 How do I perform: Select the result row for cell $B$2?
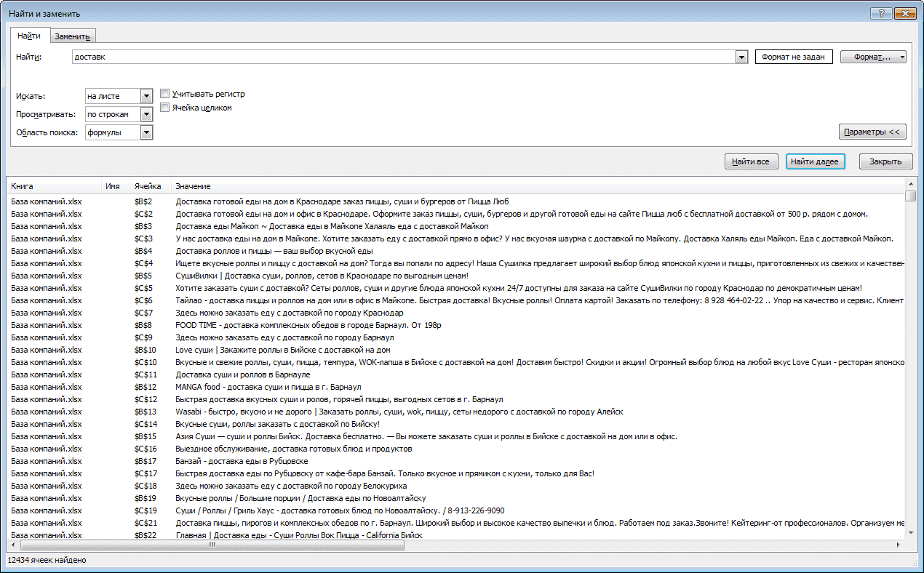click(x=455, y=201)
